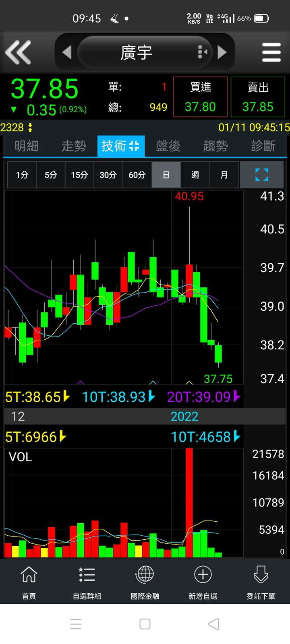The width and height of the screenshot is (290, 644).
Task: Open 委託下單 order placement
Action: (x=261, y=582)
